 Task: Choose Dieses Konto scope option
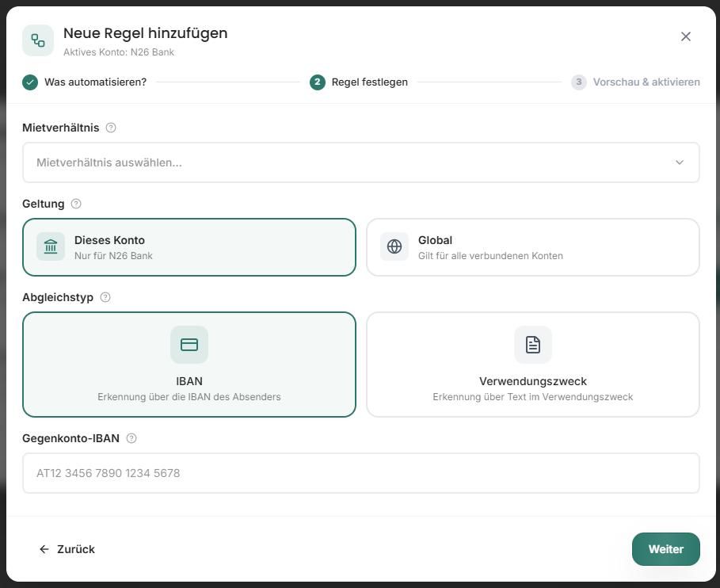point(189,247)
